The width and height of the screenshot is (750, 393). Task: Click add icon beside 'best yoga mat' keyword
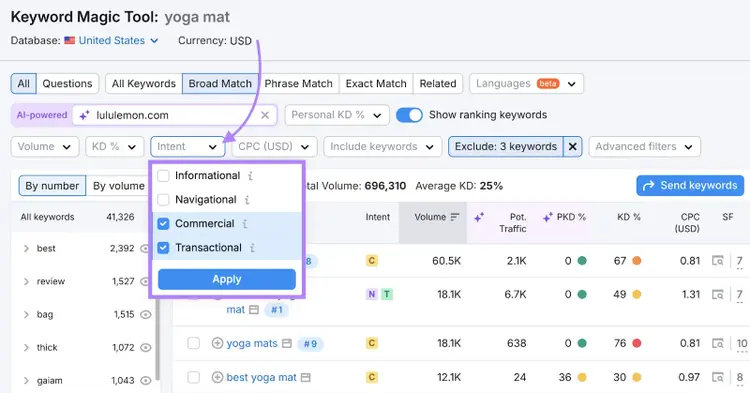pyautogui.click(x=217, y=377)
